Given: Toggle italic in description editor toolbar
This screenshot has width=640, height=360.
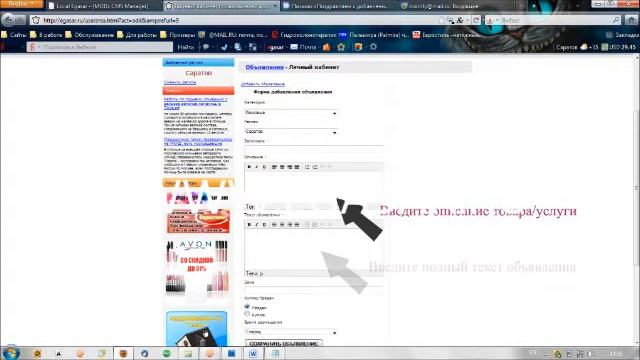Looking at the screenshot, I should (257, 167).
